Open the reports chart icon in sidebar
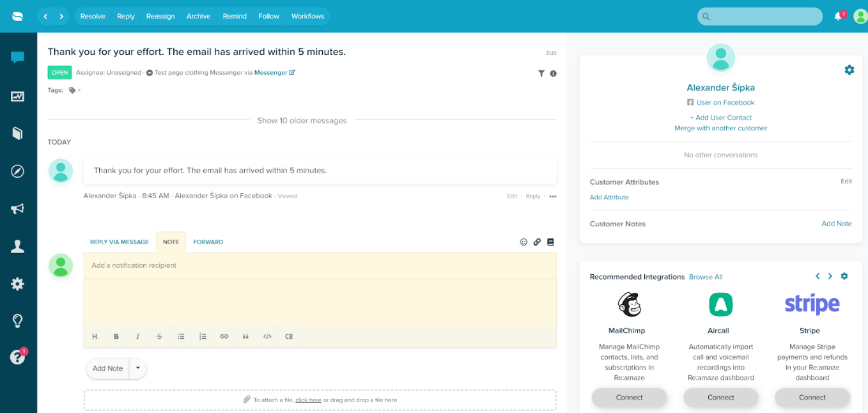The image size is (868, 413). pyautogui.click(x=17, y=97)
